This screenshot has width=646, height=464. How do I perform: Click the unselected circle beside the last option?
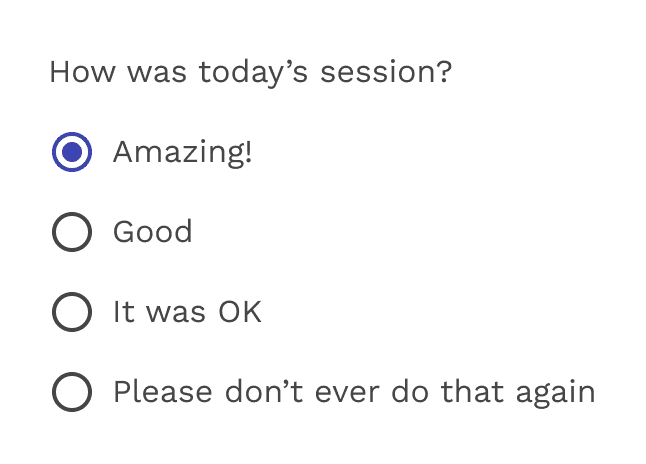(71, 393)
